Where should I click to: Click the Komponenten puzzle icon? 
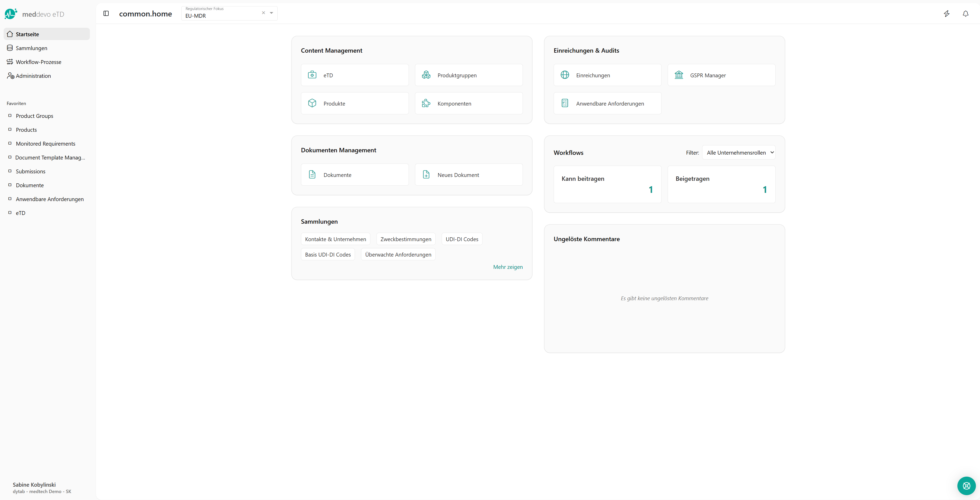[426, 103]
